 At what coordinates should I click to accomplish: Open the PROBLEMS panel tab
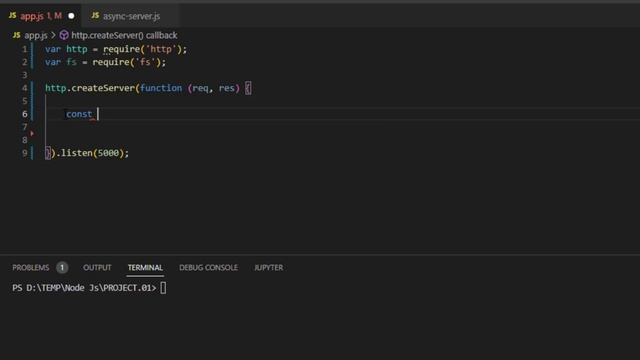tap(31, 268)
